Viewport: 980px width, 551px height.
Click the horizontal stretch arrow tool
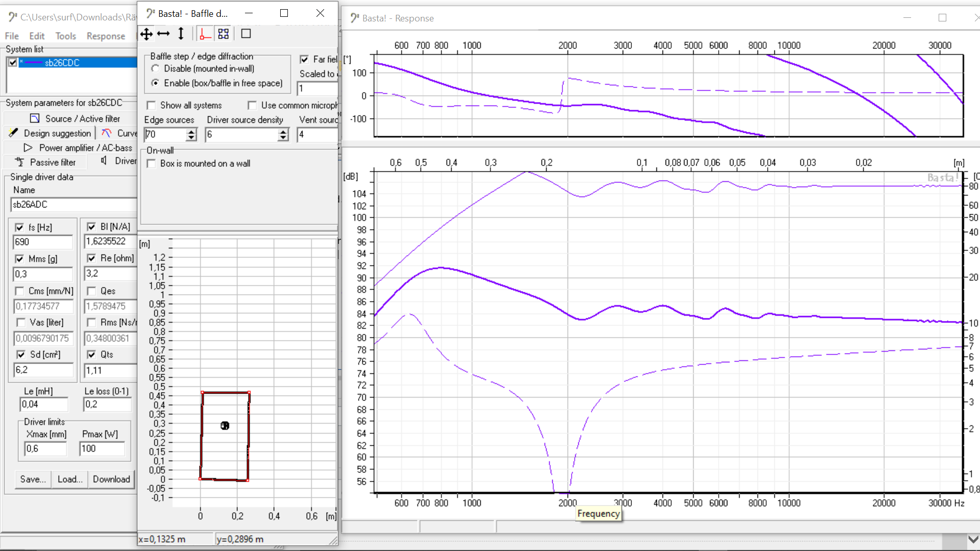coord(163,34)
